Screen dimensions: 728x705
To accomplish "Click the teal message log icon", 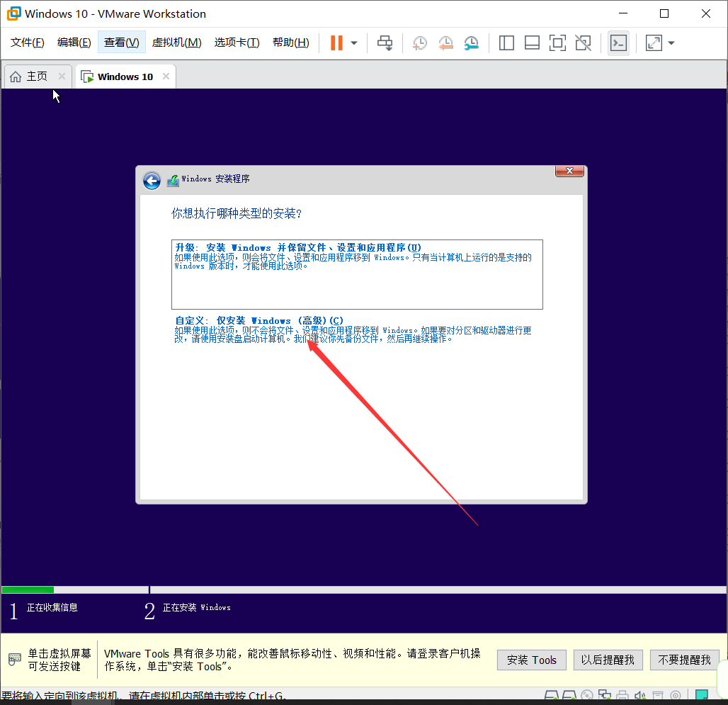I will (702, 695).
